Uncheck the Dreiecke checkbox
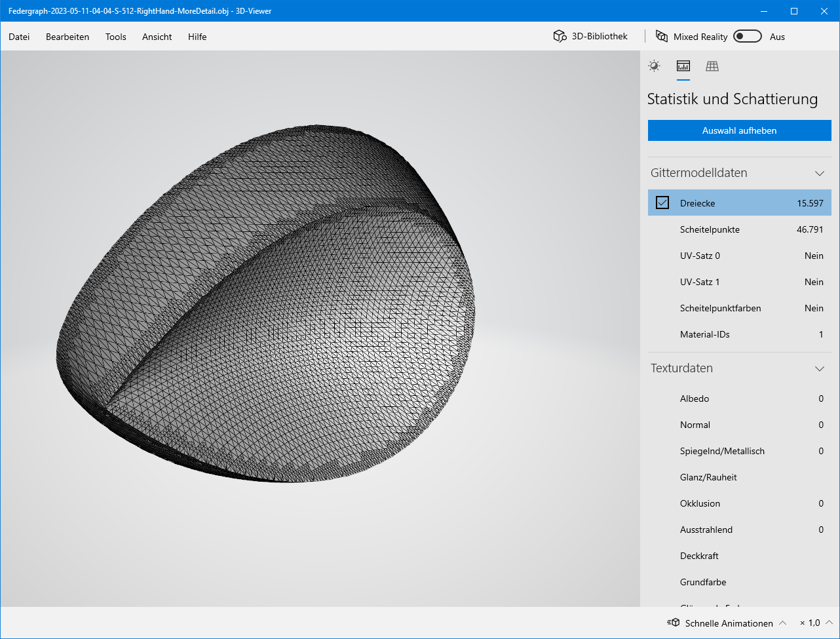 (x=662, y=203)
